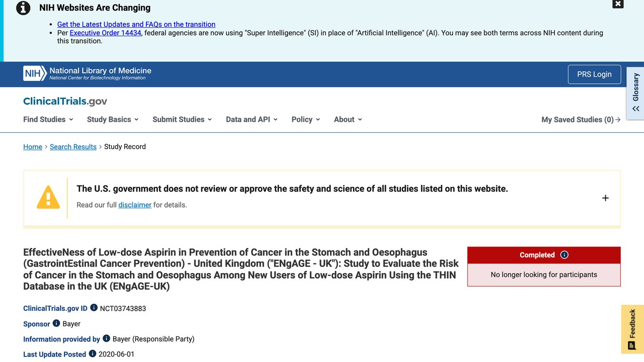
Task: Click the info icon beside NIH Websites Are Changing
Action: coord(23,8)
